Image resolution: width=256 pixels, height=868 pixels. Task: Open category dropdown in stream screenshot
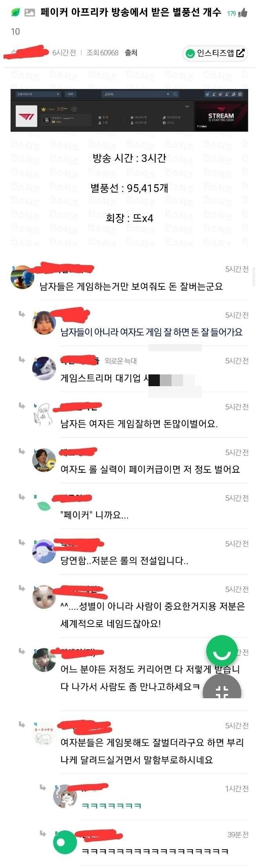tap(38, 94)
